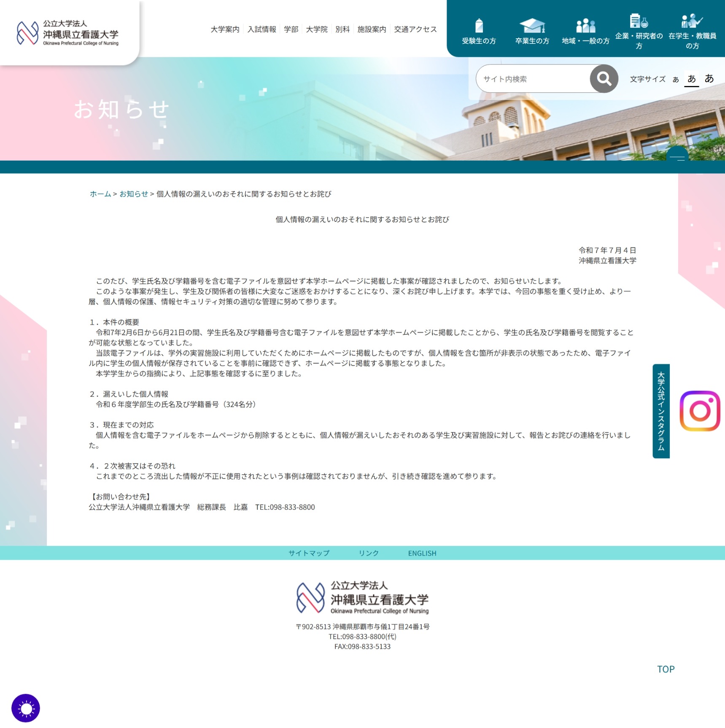Open the 大学公式インスタグラム side tab
This screenshot has height=728, width=725.
tap(661, 411)
